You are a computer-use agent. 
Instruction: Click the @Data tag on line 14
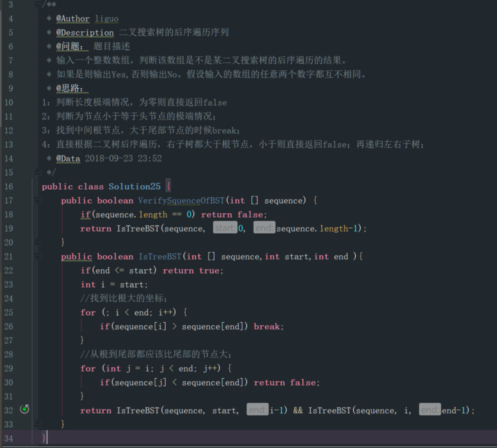click(x=68, y=158)
